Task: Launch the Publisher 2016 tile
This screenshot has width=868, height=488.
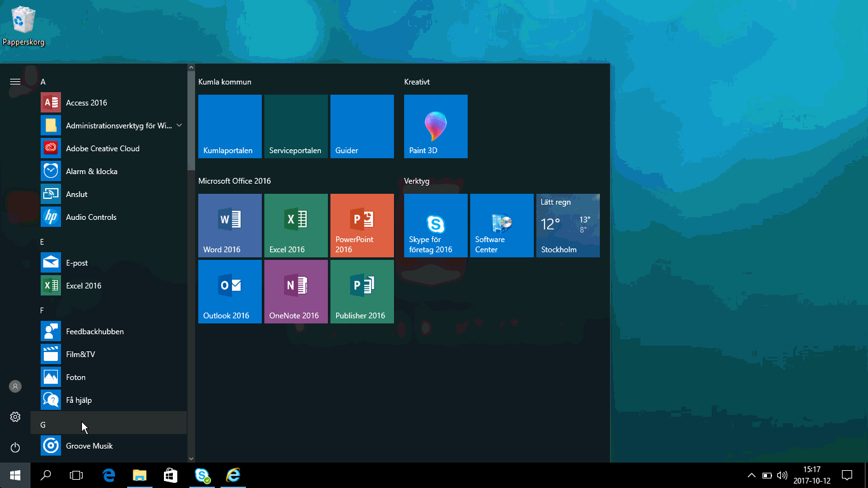Action: coord(362,292)
